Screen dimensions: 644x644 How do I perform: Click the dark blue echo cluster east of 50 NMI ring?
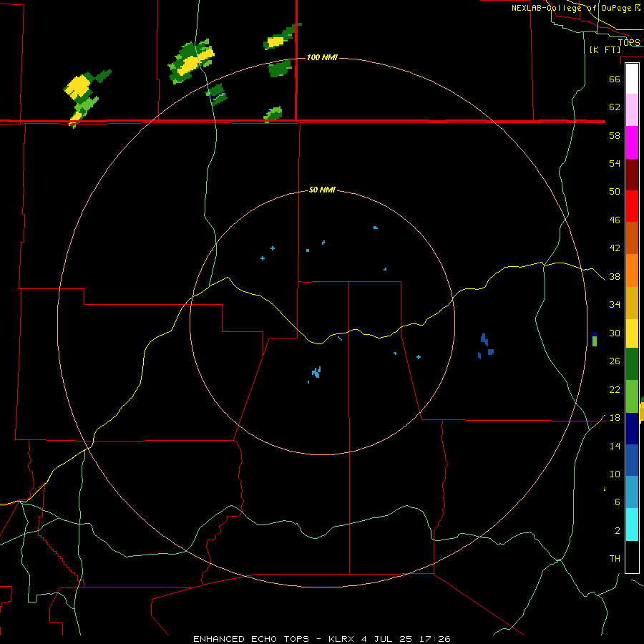486,346
